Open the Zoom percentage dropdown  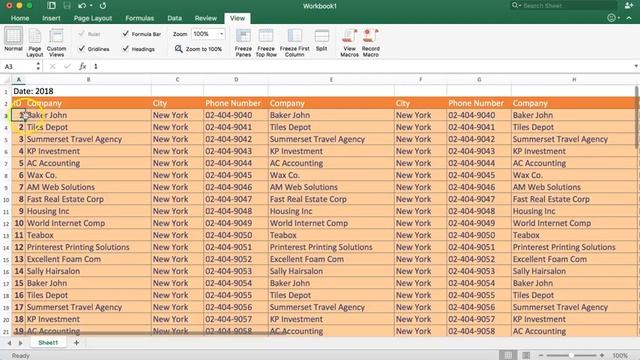click(222, 34)
